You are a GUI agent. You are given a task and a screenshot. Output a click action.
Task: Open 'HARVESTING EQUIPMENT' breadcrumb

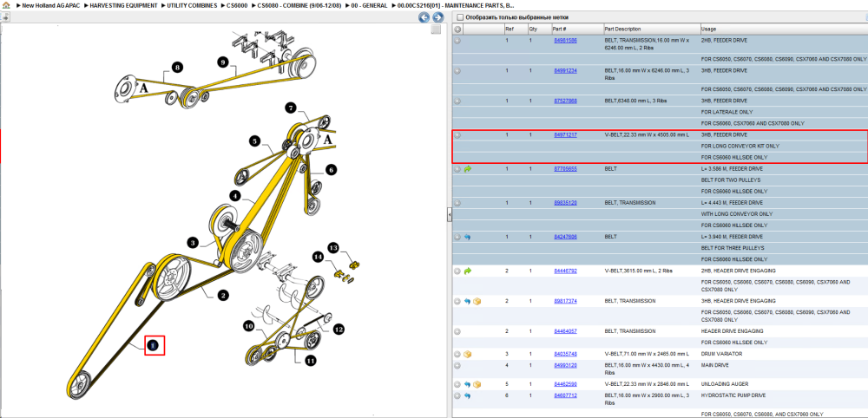pos(123,5)
